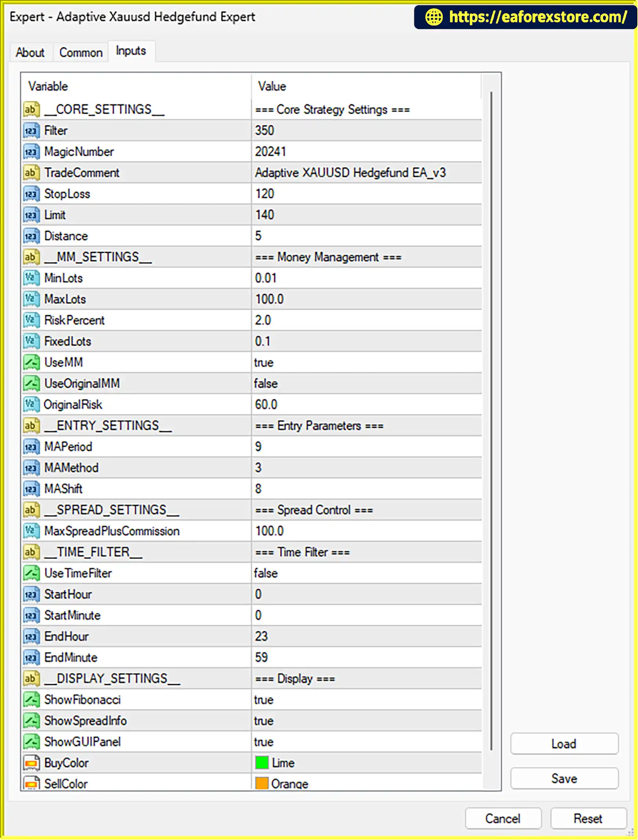Click the integer icon next to MagicNumber
Viewport: 638px width, 840px height.
31,152
